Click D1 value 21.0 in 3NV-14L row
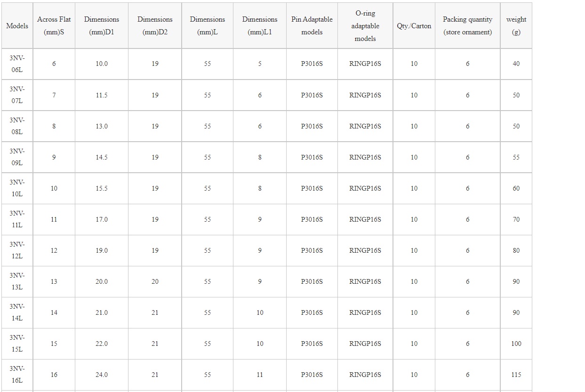Viewport: 585px width, 392px height. (102, 312)
